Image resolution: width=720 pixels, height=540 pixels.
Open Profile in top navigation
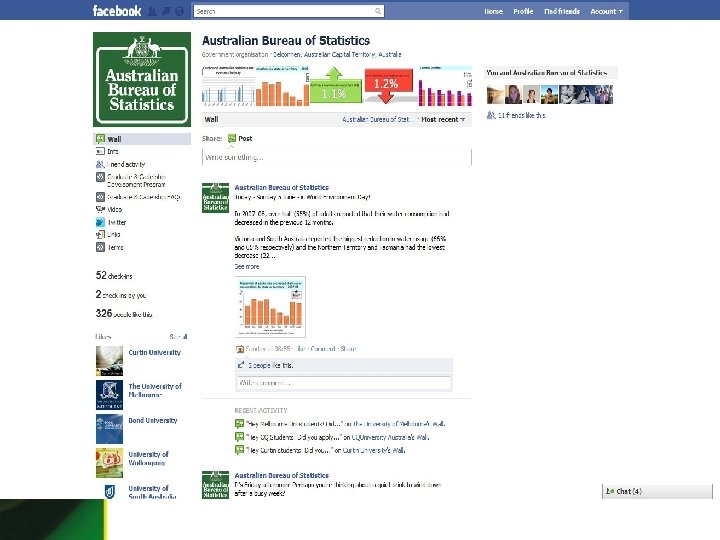point(523,11)
